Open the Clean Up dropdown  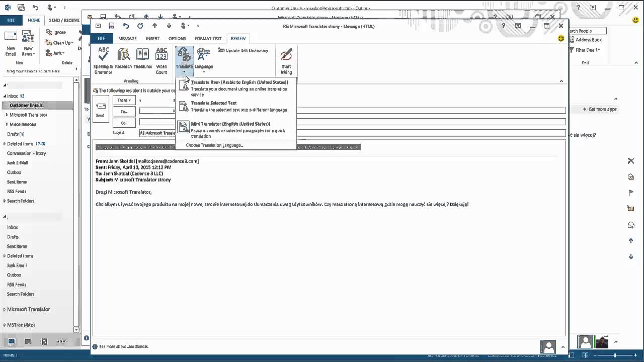click(59, 43)
